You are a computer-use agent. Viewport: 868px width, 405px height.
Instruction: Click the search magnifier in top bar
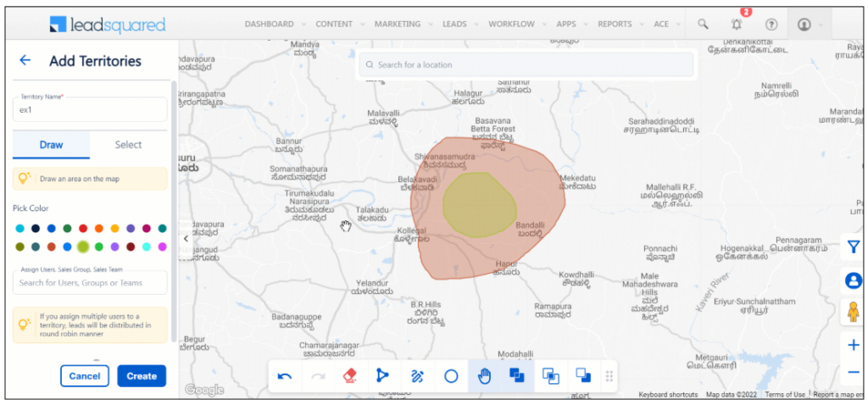tap(703, 25)
